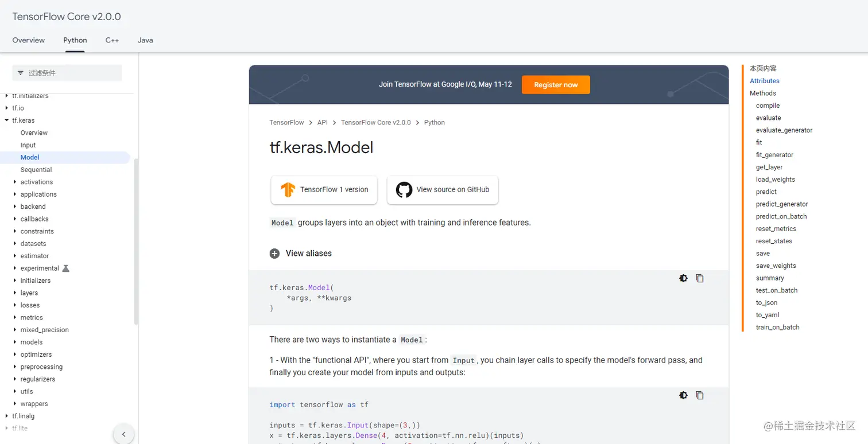Screen dimensions: 868x444
Task: Open View source on GitHub
Action: (x=443, y=190)
